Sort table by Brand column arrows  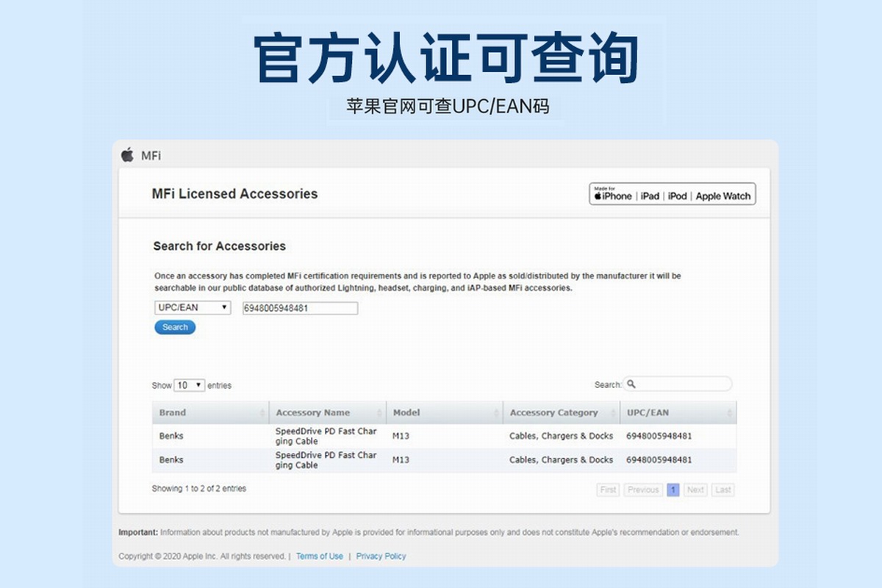tap(262, 413)
